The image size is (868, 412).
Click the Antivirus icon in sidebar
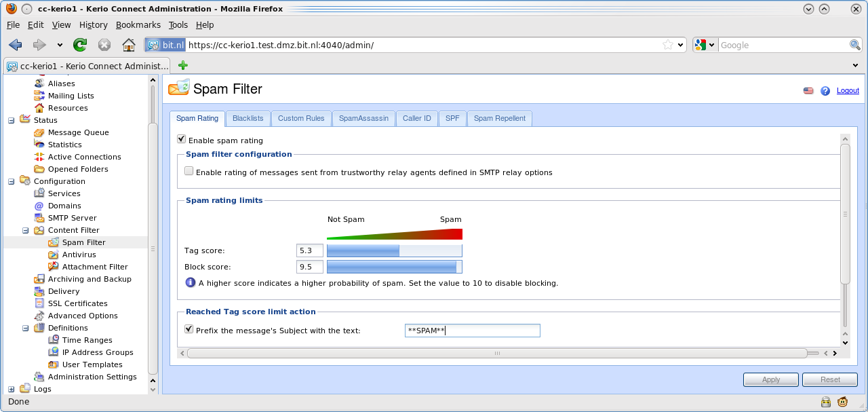click(54, 255)
